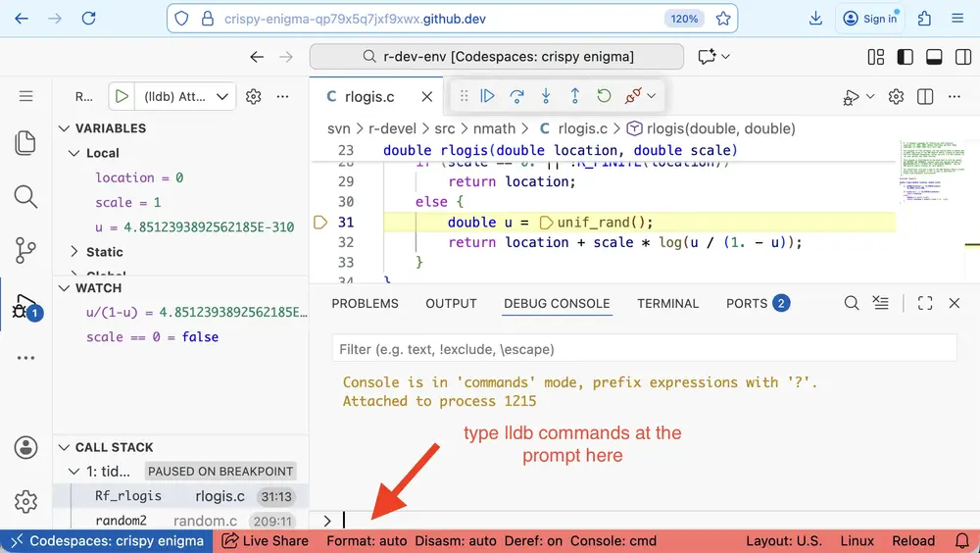The width and height of the screenshot is (980, 553).
Task: Disconnect the debugger via plug icon
Action: coord(633,96)
